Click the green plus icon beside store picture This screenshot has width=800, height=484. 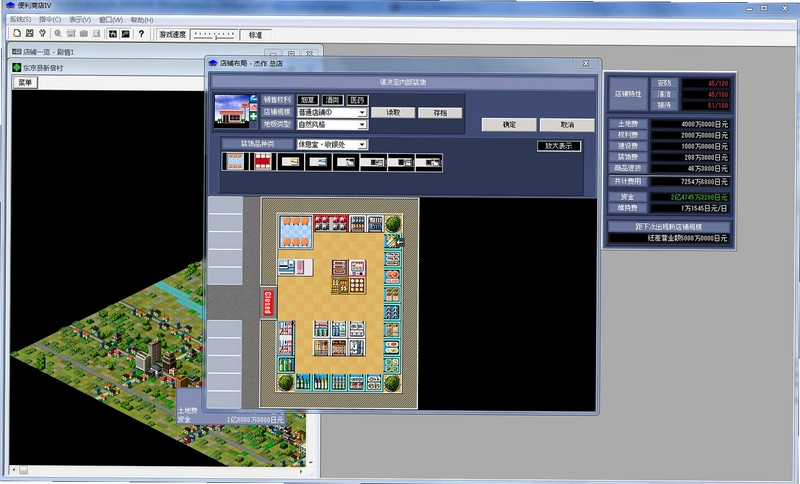(254, 117)
